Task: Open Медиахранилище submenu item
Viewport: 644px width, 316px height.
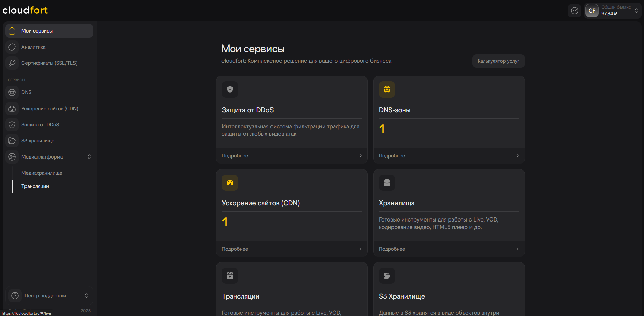Action: pos(42,173)
